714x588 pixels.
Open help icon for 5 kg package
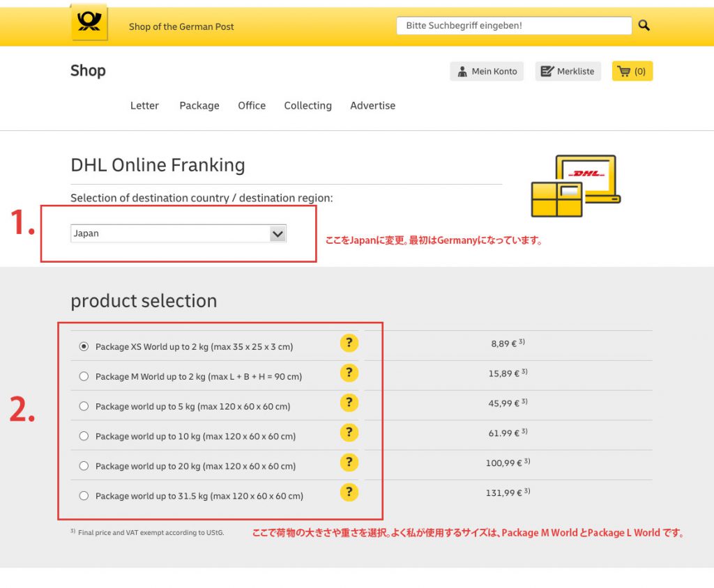pos(349,403)
